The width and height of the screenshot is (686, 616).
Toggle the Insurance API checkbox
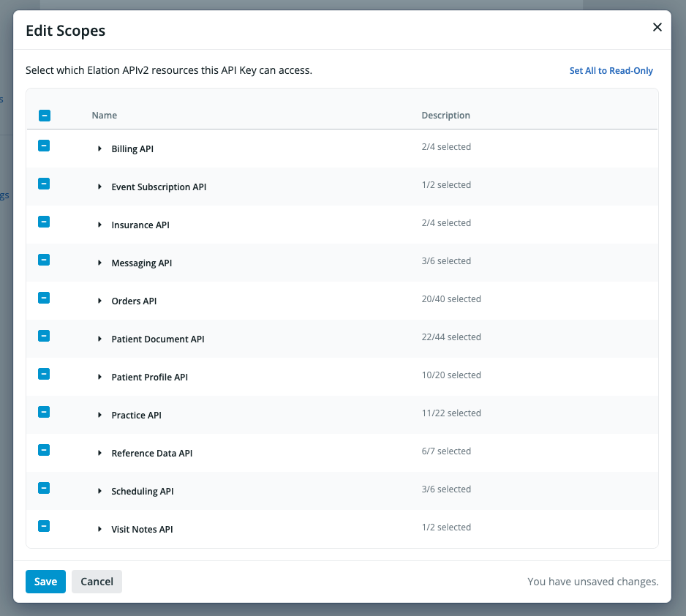[x=44, y=222]
